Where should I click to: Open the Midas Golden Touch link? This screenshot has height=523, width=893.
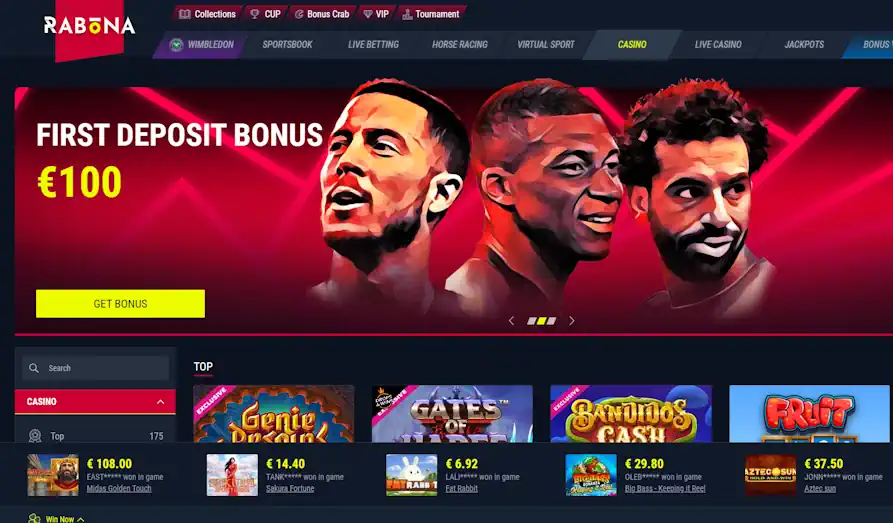pos(119,488)
